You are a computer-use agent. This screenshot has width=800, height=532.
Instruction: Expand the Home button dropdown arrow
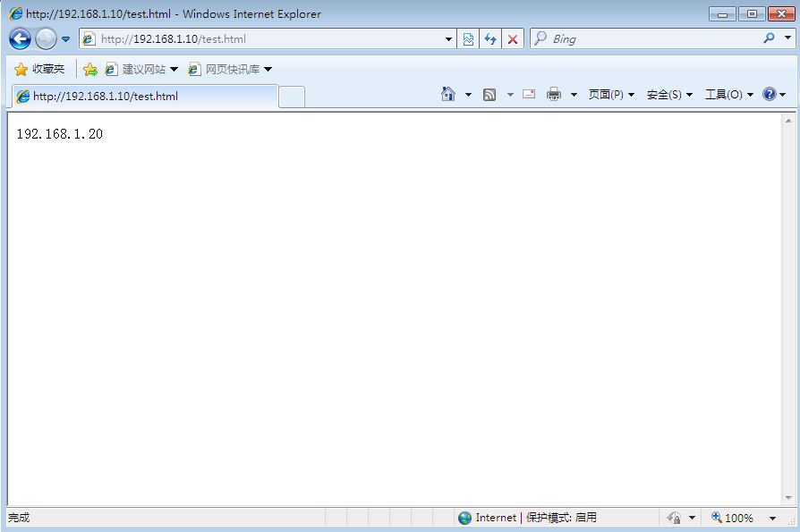click(468, 95)
